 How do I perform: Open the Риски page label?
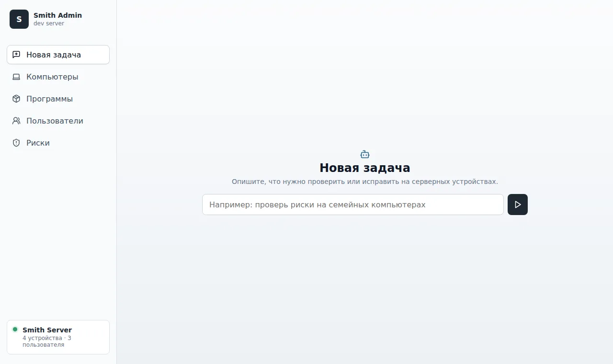[38, 143]
